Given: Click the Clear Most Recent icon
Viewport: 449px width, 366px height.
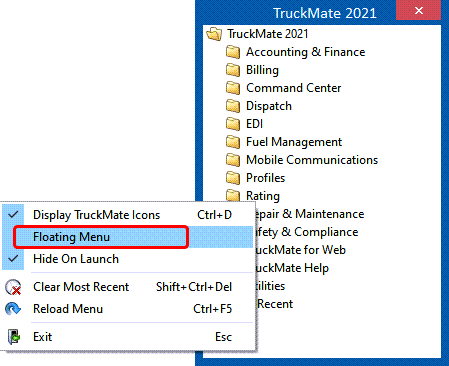Looking at the screenshot, I should click(x=13, y=287).
